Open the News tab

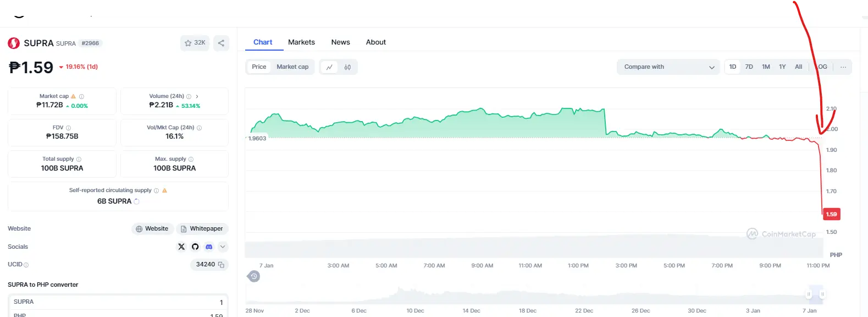coord(340,42)
